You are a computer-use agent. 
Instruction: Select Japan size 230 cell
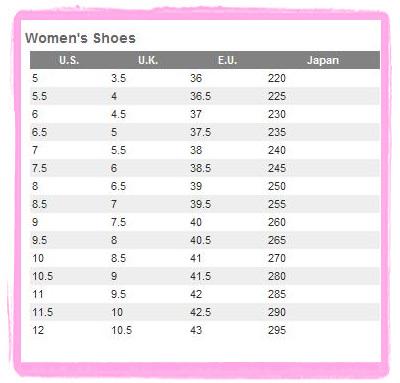277,114
